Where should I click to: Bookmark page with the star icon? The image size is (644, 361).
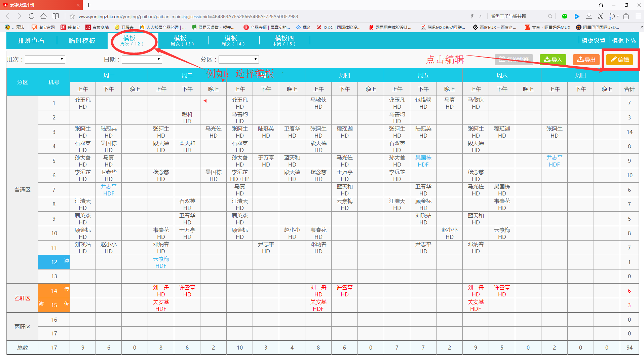click(72, 16)
